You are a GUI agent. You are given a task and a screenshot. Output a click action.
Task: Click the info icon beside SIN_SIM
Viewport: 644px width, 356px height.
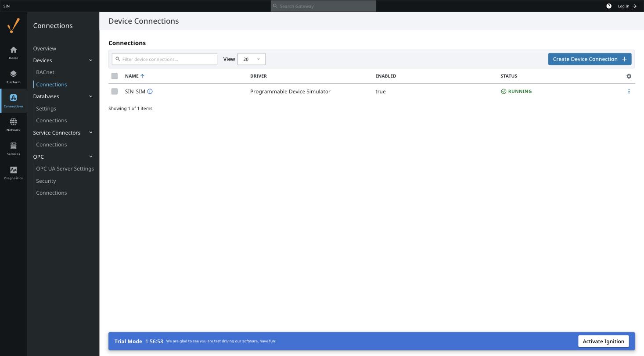tap(150, 92)
